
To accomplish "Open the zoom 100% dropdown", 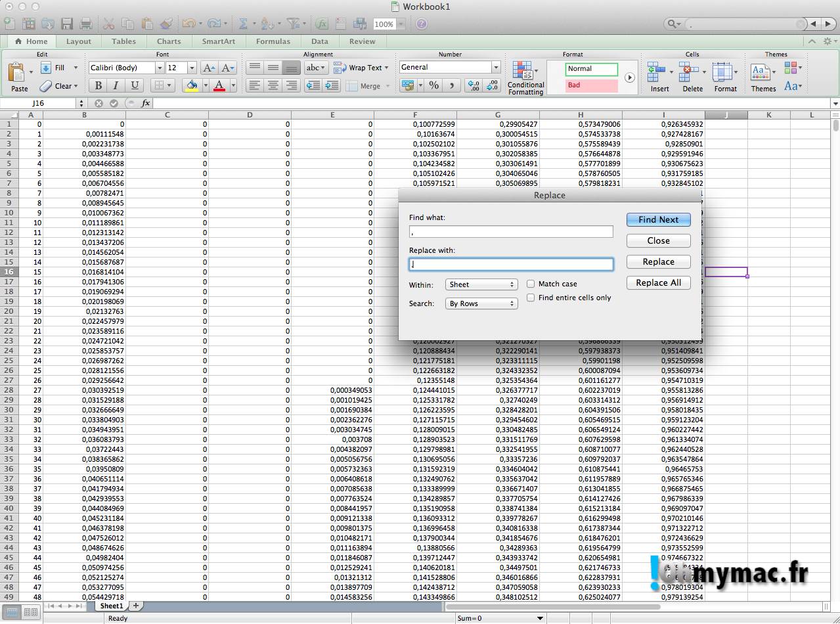I will (x=401, y=24).
